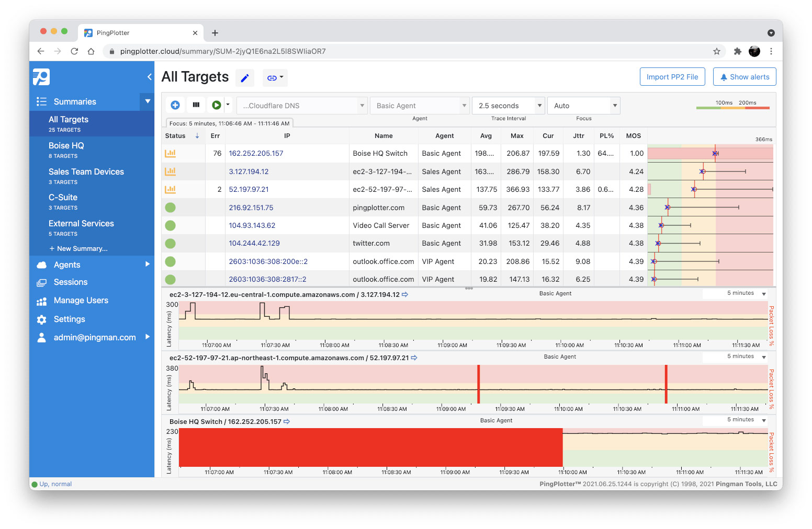Viewport: 812px width, 529px height.
Task: Click the green status dot for twitter.com
Action: click(x=170, y=244)
